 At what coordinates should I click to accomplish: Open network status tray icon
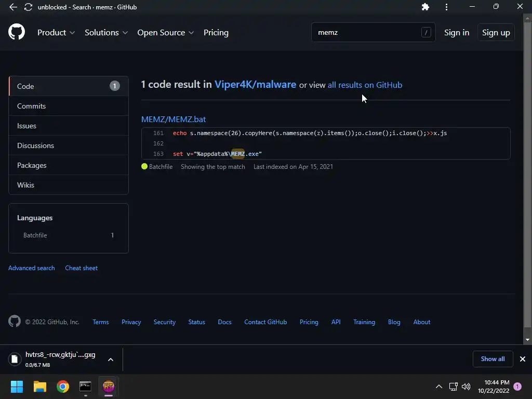tap(453, 387)
